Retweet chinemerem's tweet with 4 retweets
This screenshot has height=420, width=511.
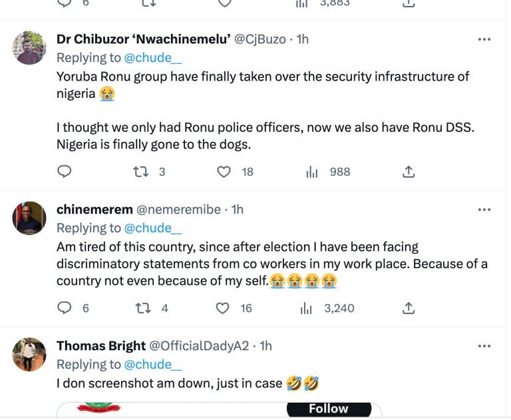[x=142, y=308]
